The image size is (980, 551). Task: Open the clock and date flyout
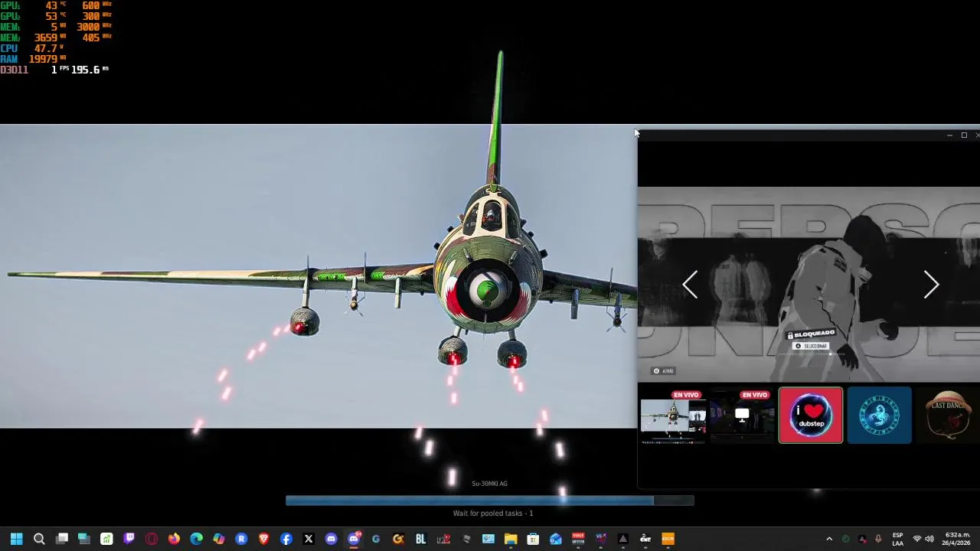[957, 539]
